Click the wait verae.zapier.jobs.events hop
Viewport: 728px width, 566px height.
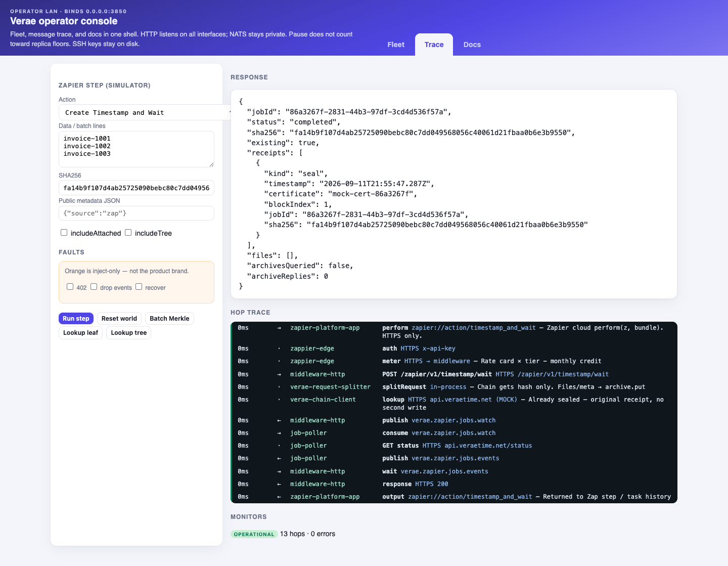(x=454, y=471)
